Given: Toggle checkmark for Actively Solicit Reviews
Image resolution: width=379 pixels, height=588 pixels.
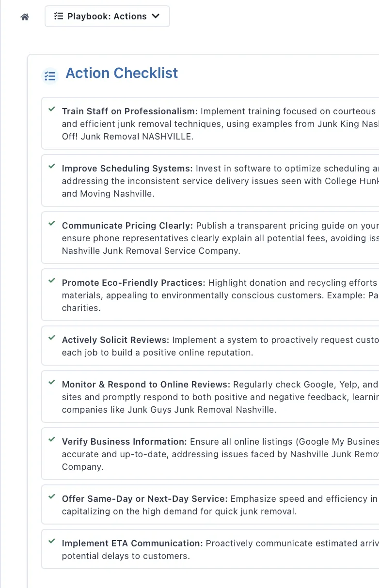Looking at the screenshot, I should point(52,339).
